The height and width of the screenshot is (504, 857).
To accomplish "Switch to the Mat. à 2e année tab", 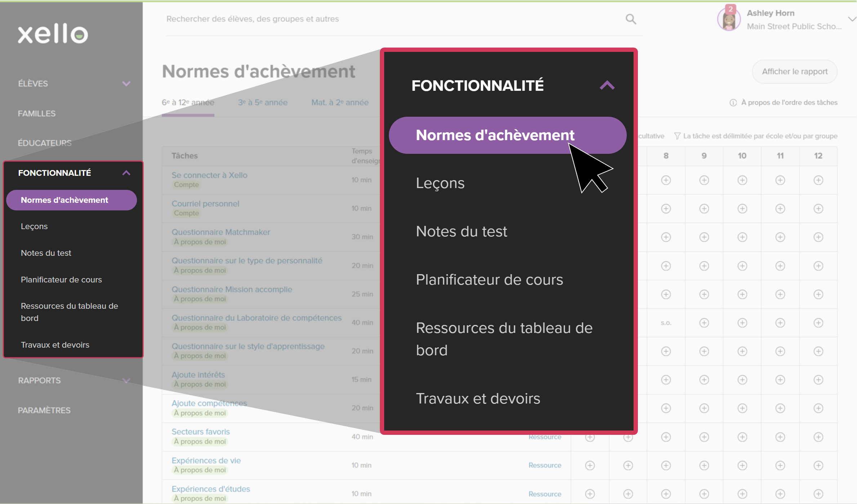I will (340, 103).
